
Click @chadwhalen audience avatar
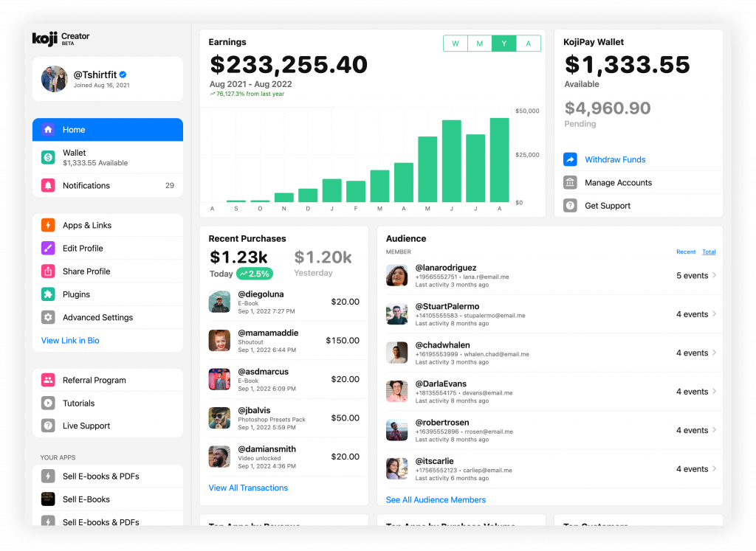396,353
